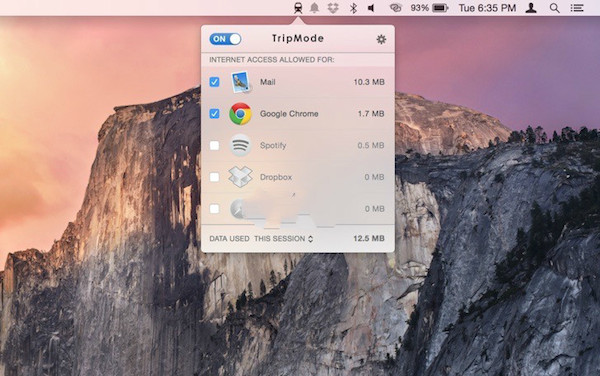The image size is (600, 376).
Task: Click the Mail app icon in list
Action: pos(241,82)
